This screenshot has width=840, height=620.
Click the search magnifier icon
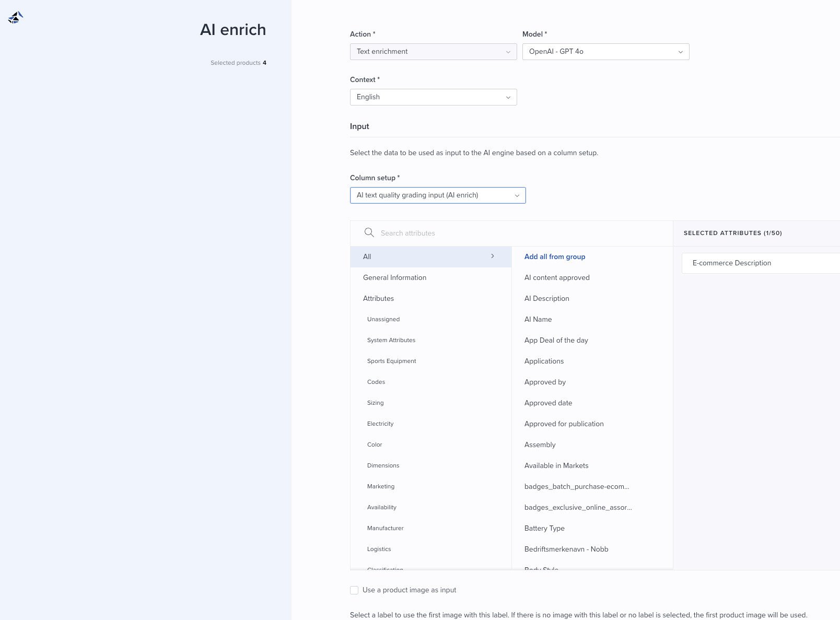(369, 233)
